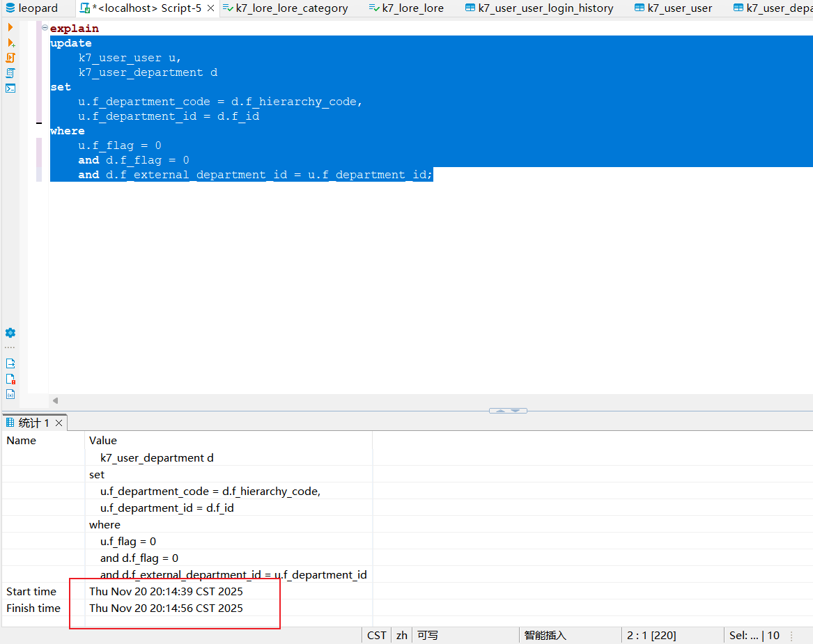Open the SQL console terminal icon
The height and width of the screenshot is (644, 813).
coord(10,88)
